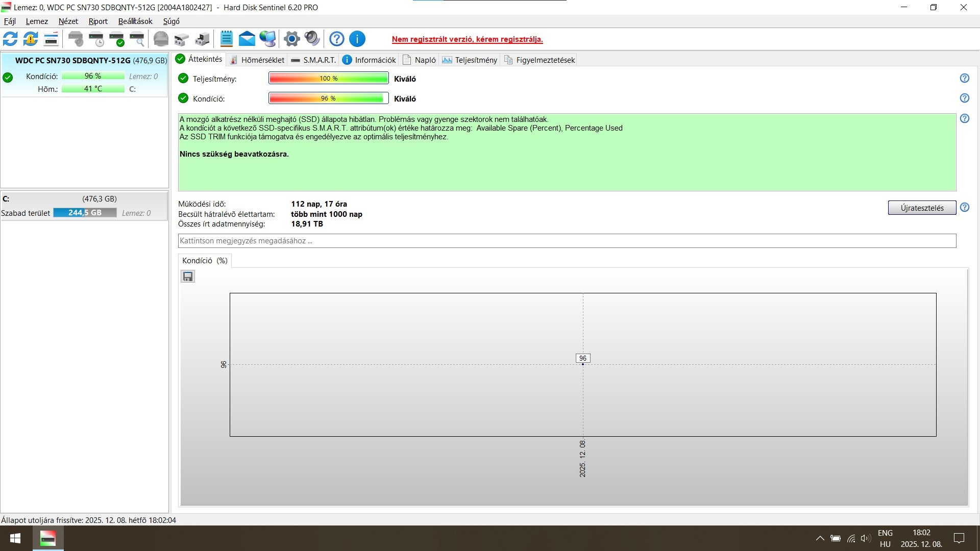This screenshot has width=980, height=551.
Task: Click the C: free space bar
Action: (x=85, y=213)
